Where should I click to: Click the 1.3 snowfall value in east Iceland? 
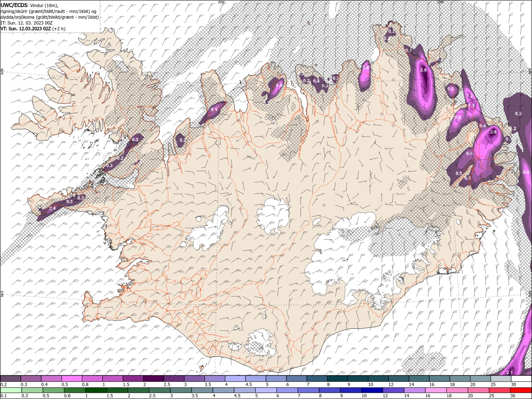point(471,106)
